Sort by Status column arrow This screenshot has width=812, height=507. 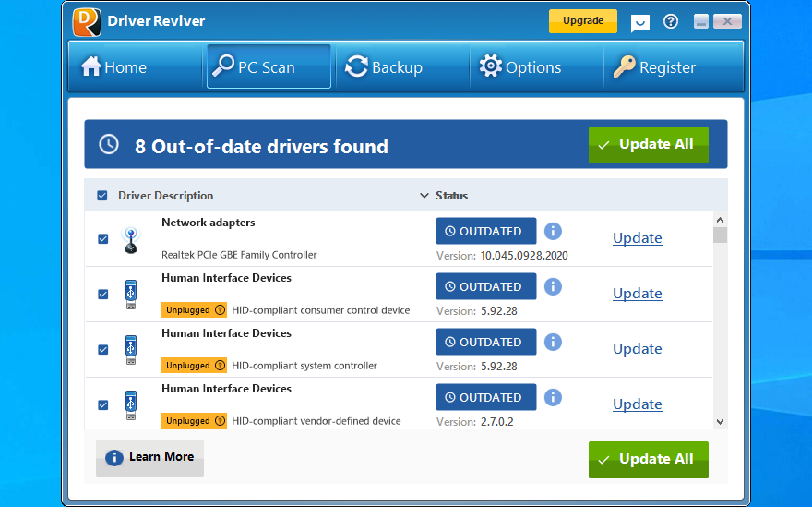tap(425, 196)
